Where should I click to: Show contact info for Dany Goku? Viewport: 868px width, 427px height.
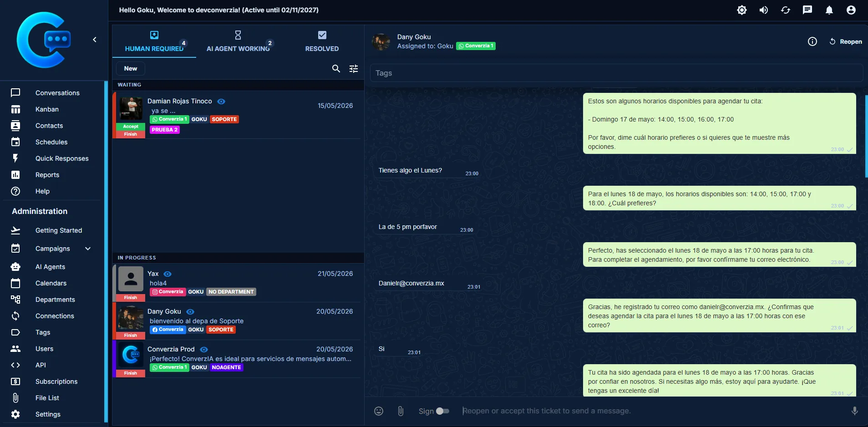[x=812, y=41]
